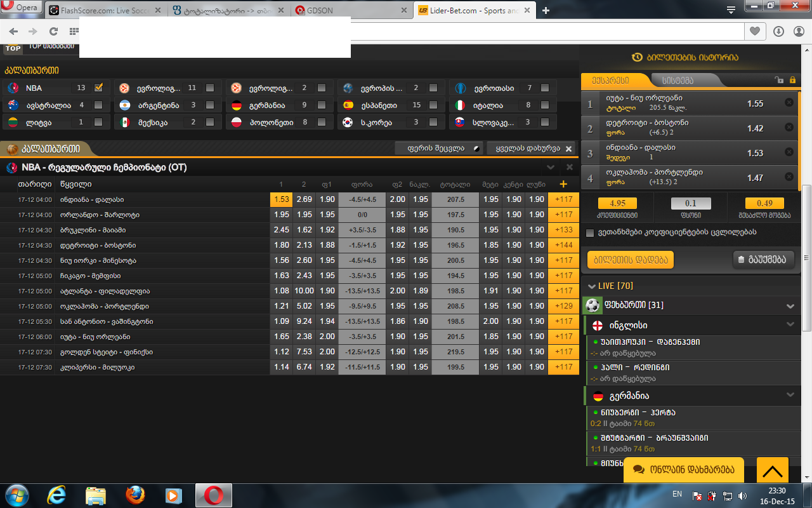This screenshot has width=812, height=508.
Task: Enable the agree-to-coefficient-changes checkbox
Action: coord(590,232)
